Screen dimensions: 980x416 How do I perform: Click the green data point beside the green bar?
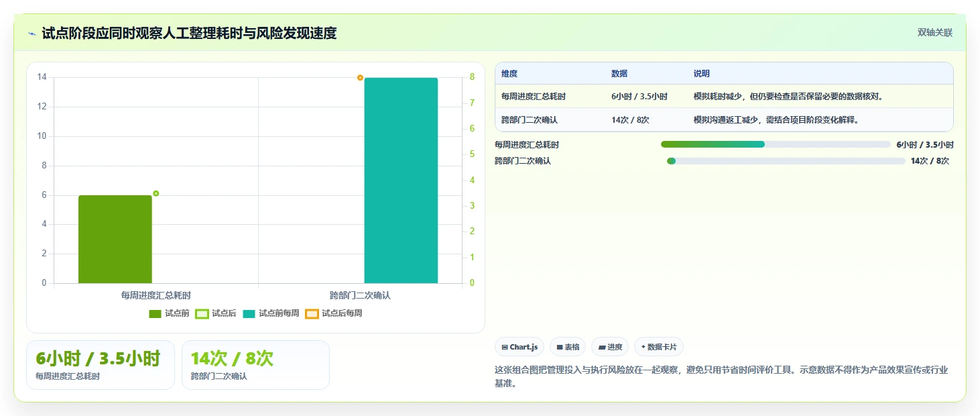tap(156, 193)
